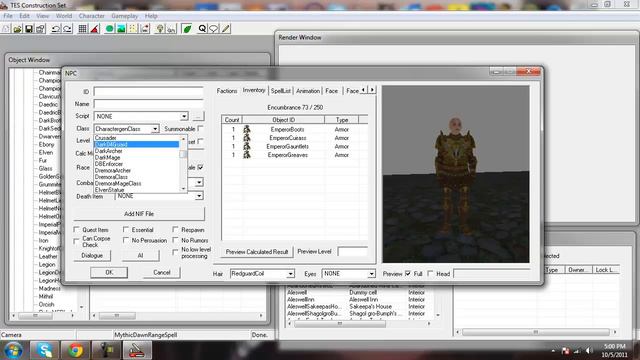The height and width of the screenshot is (360, 640).
Task: Click the Undo toolbar icon
Action: click(56, 29)
